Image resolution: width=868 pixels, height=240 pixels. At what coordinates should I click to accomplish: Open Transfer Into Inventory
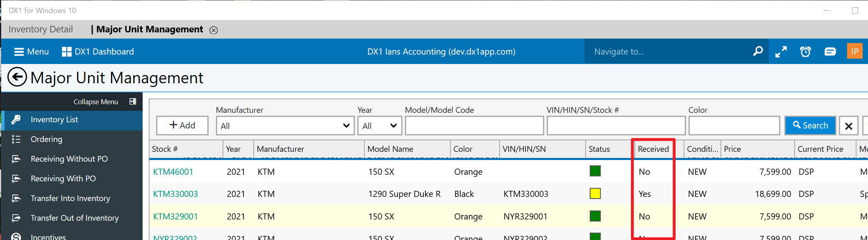tap(72, 199)
